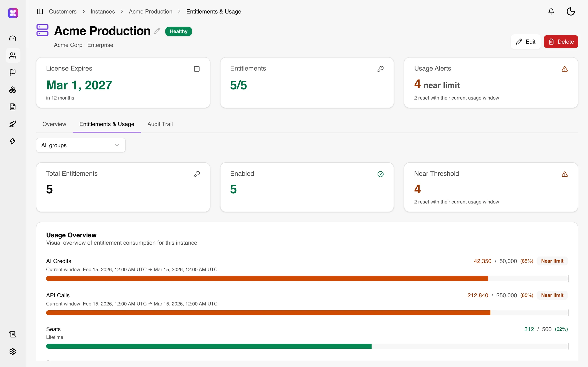The height and width of the screenshot is (367, 588).
Task: Click the red Delete button
Action: coord(561,42)
